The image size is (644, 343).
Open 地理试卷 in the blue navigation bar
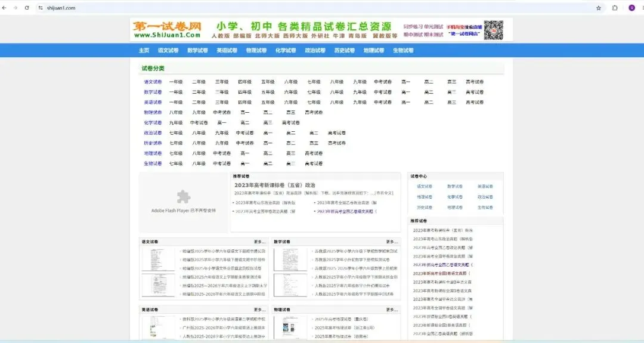[374, 50]
